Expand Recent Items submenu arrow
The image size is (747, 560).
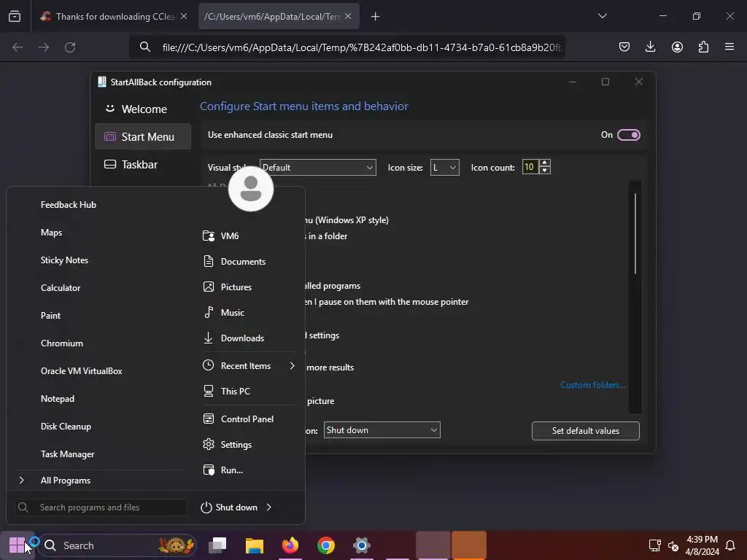click(x=292, y=366)
